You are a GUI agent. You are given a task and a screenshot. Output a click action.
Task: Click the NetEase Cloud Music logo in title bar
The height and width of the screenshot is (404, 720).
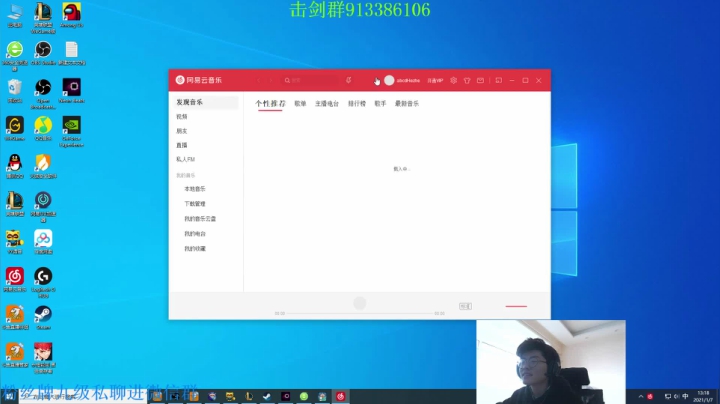(198, 80)
